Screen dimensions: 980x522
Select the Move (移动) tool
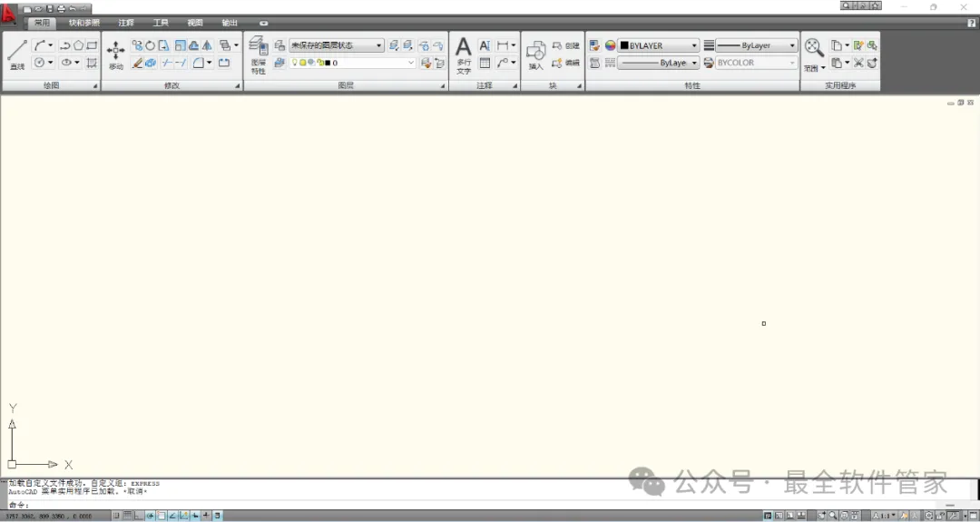click(x=115, y=54)
